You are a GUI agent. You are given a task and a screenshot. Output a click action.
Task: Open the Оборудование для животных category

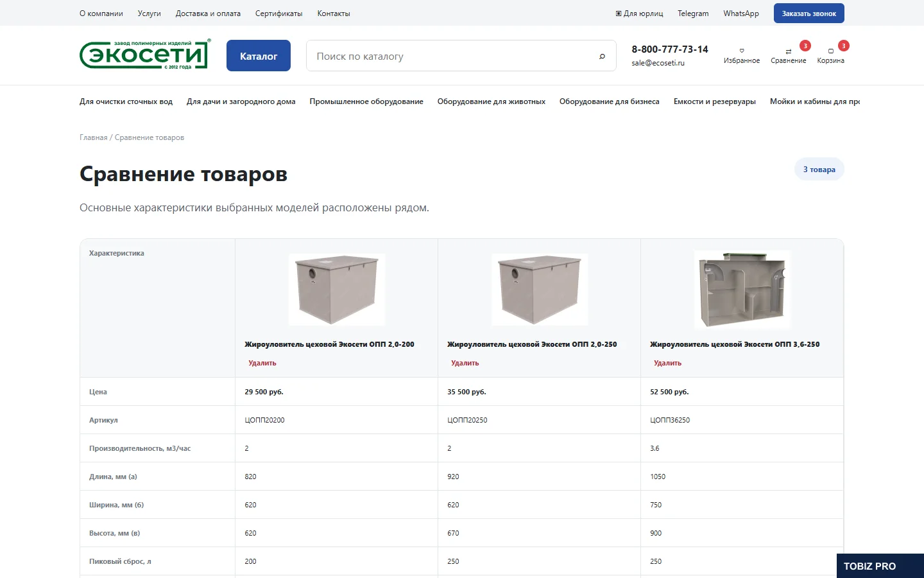click(x=492, y=101)
